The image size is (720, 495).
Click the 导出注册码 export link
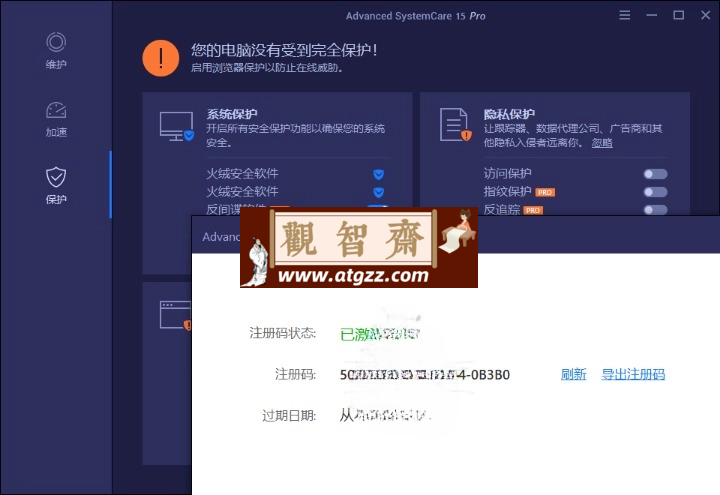click(633, 374)
